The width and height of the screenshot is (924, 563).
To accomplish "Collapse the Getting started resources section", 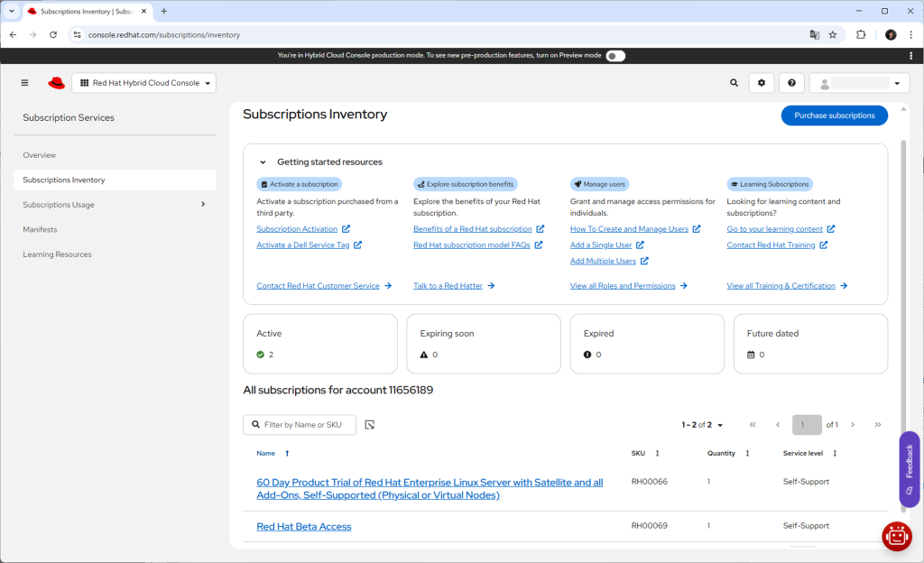I will pos(263,162).
